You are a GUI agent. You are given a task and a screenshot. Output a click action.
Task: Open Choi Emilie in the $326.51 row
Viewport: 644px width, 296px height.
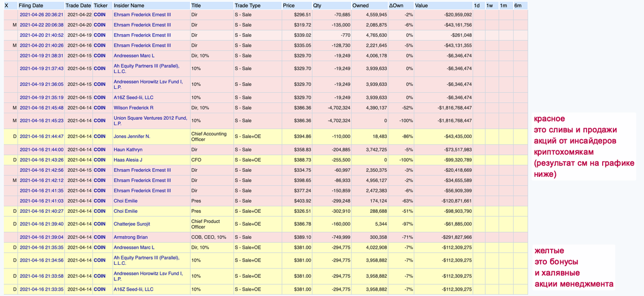[x=126, y=211]
